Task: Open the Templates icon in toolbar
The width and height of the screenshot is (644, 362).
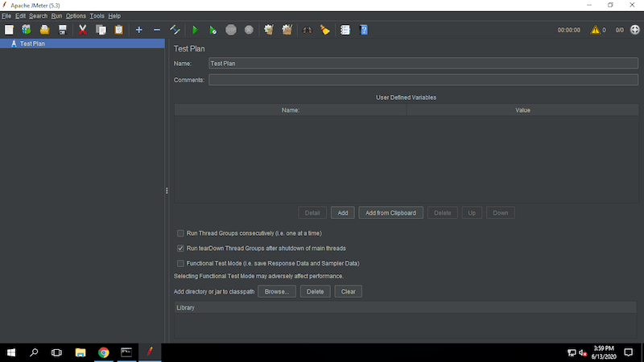Action: (27, 30)
